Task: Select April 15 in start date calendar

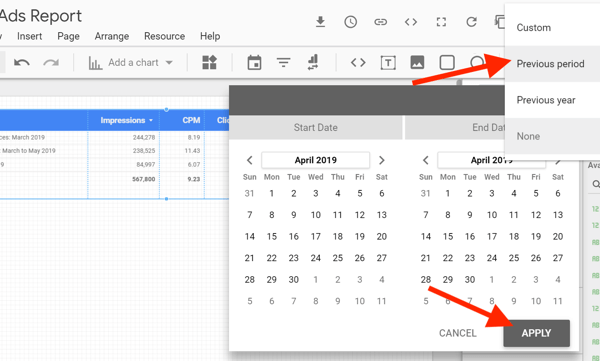Action: pyautogui.click(x=272, y=237)
